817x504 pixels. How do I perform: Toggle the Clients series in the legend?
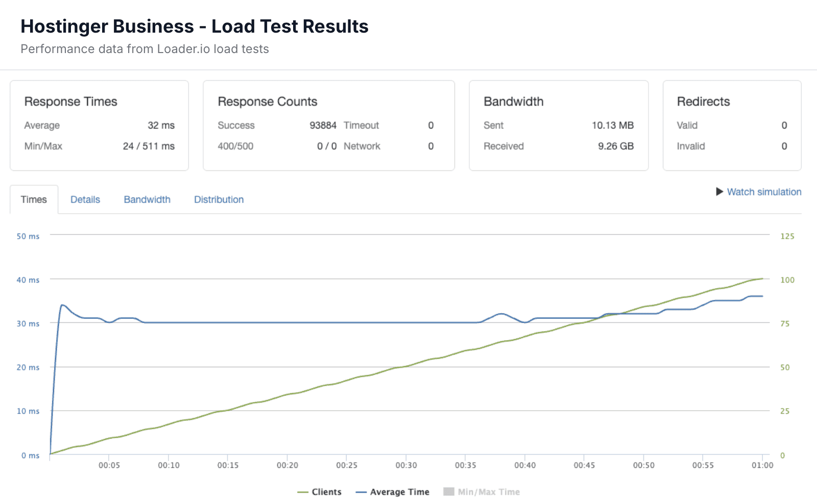click(x=327, y=492)
